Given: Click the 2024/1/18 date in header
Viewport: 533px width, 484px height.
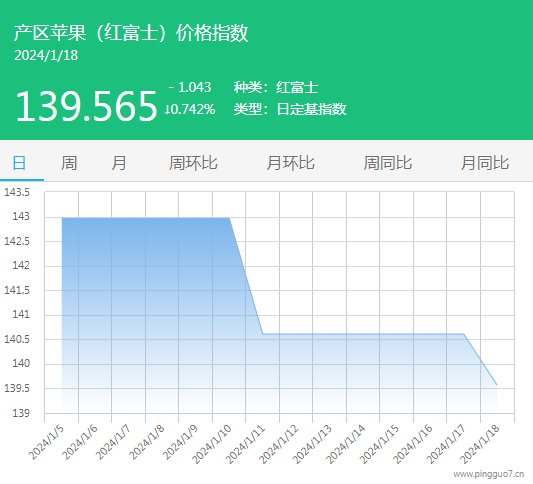Looking at the screenshot, I should [x=46, y=55].
